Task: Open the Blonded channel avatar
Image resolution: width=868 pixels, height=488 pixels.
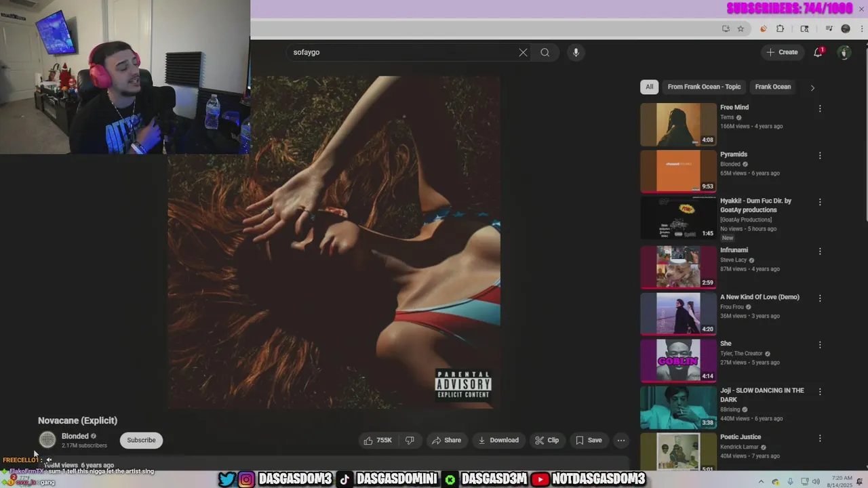Action: tap(47, 440)
